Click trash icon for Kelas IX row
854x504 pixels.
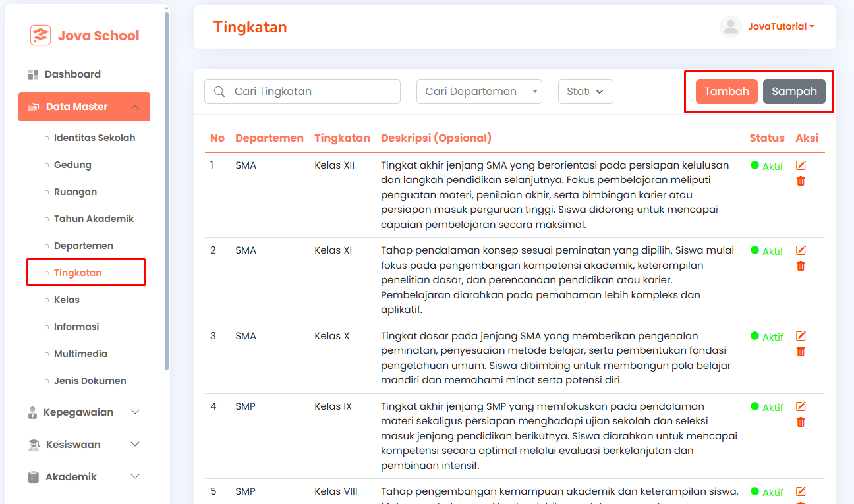pos(801,422)
